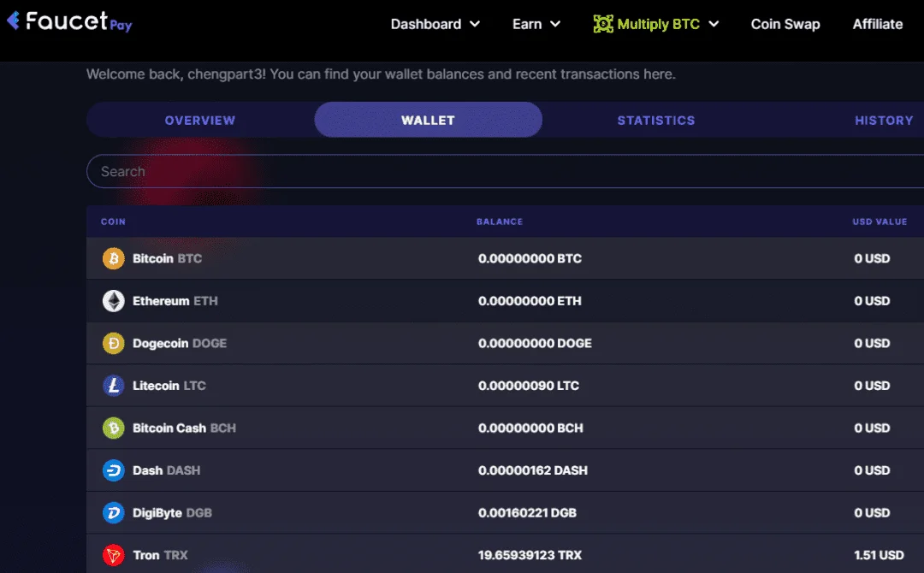924x573 pixels.
Task: Click the Dogecoin coin icon
Action: pyautogui.click(x=114, y=343)
